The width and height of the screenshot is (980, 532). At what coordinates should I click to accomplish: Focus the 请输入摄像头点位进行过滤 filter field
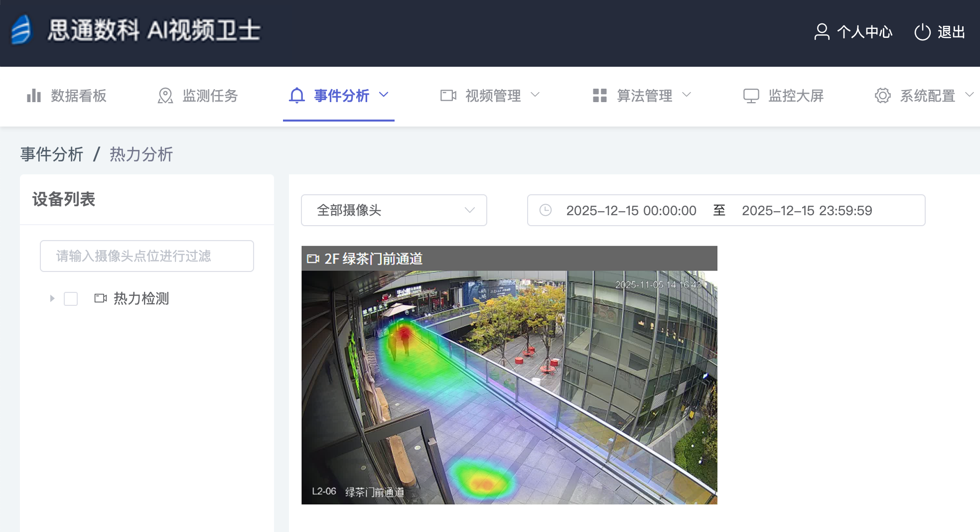point(147,256)
